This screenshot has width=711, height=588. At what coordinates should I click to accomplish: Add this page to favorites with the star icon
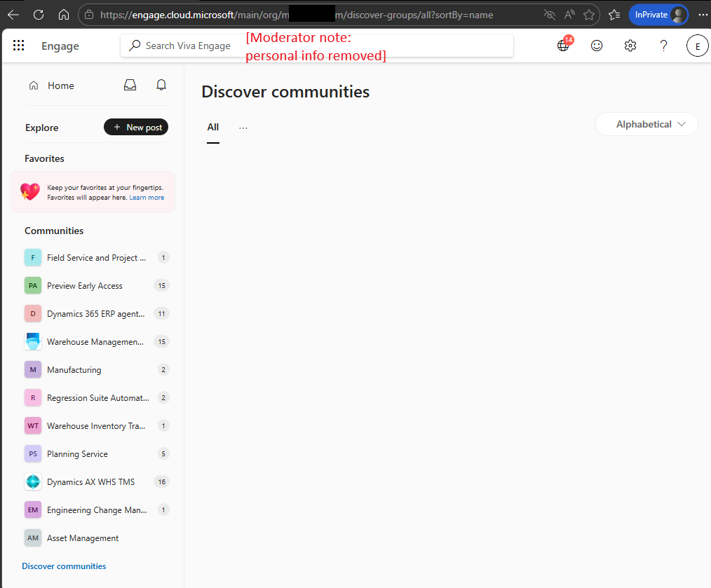[x=589, y=15]
